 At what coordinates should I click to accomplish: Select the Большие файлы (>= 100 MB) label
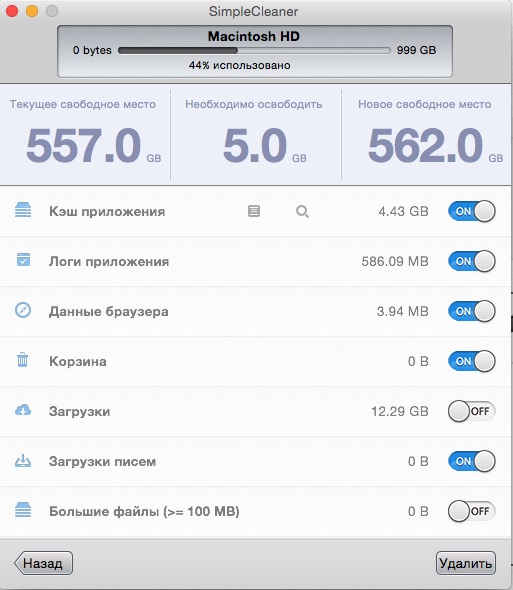point(144,512)
